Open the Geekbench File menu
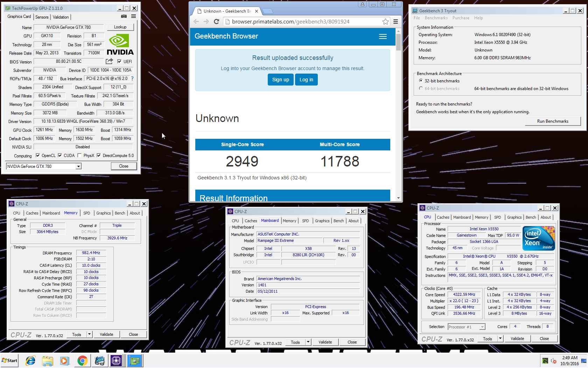This screenshot has height=368, width=588. point(416,18)
